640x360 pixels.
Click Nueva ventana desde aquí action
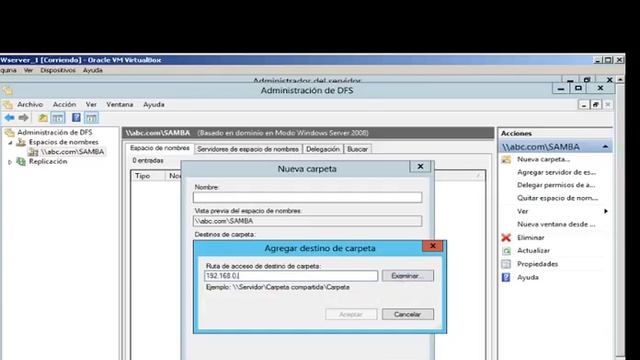click(x=556, y=224)
